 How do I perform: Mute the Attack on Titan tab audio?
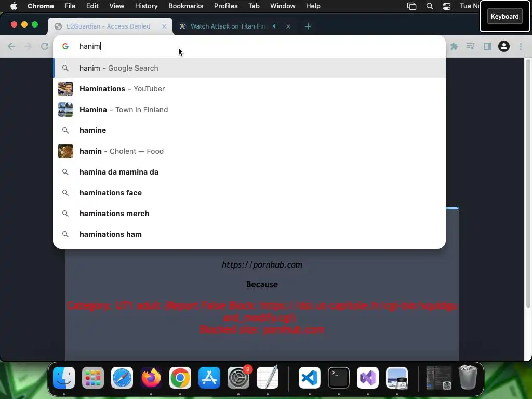pos(275,26)
